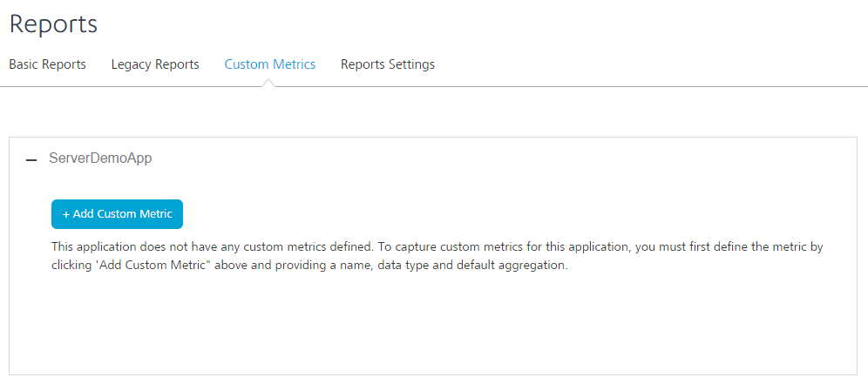Viewport: 868px width, 384px height.
Task: Switch to the Legacy Reports tab
Action: 155,64
